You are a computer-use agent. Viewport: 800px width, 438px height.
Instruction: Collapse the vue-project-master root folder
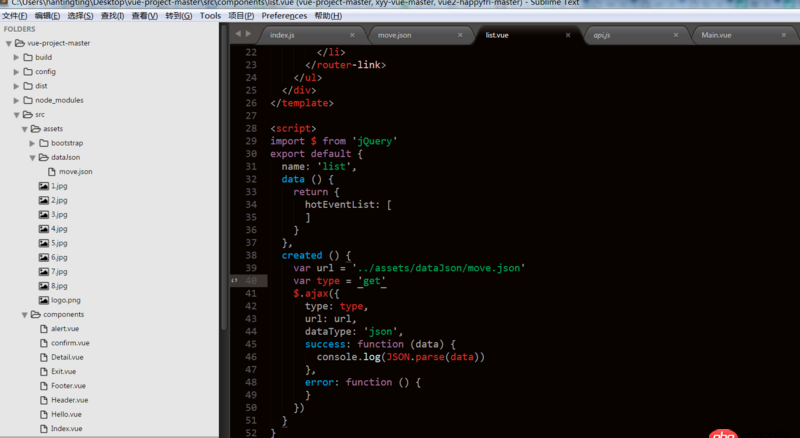[x=9, y=43]
